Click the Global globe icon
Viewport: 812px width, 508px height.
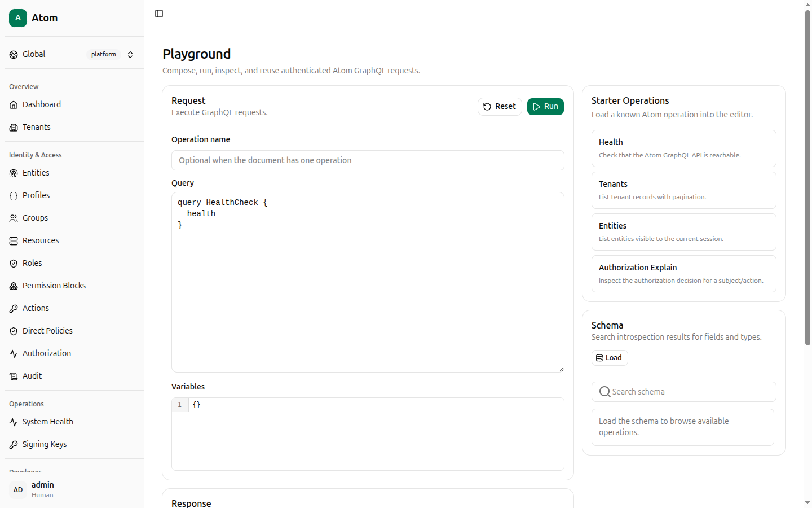(14, 55)
